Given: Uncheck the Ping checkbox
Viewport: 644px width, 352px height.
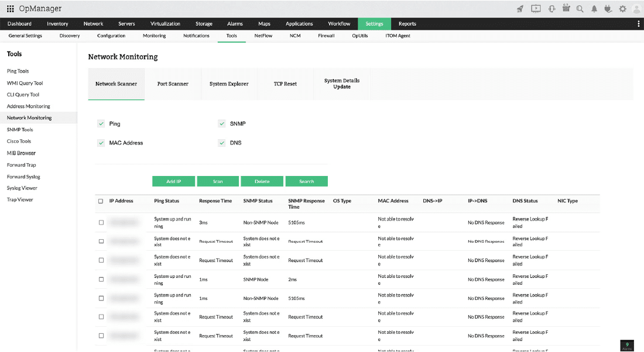Looking at the screenshot, I should point(101,123).
